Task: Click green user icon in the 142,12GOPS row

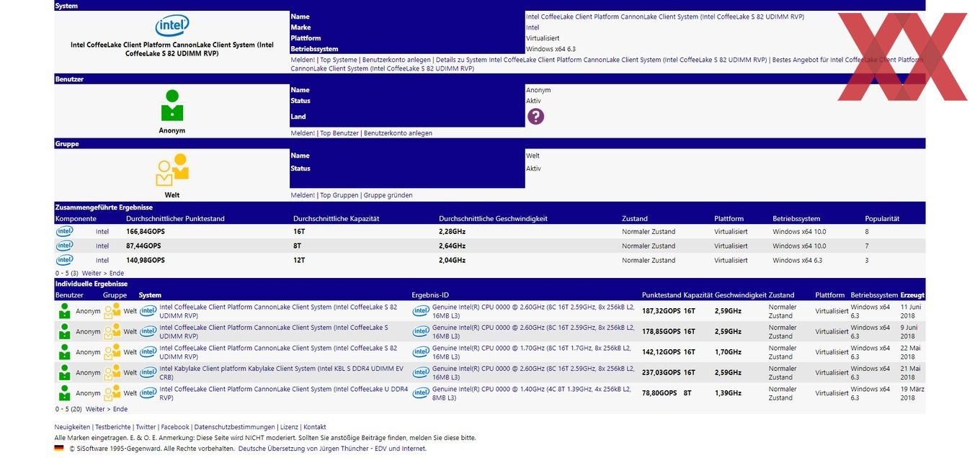Action: 65,352
